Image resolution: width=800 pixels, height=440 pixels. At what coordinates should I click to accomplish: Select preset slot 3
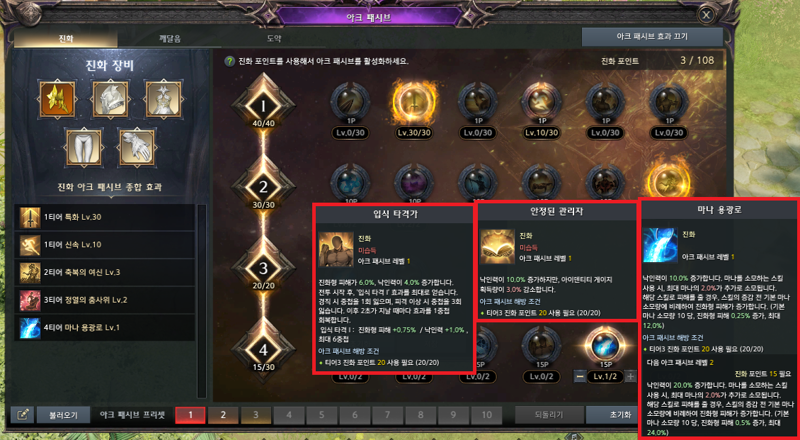pyautogui.click(x=256, y=415)
